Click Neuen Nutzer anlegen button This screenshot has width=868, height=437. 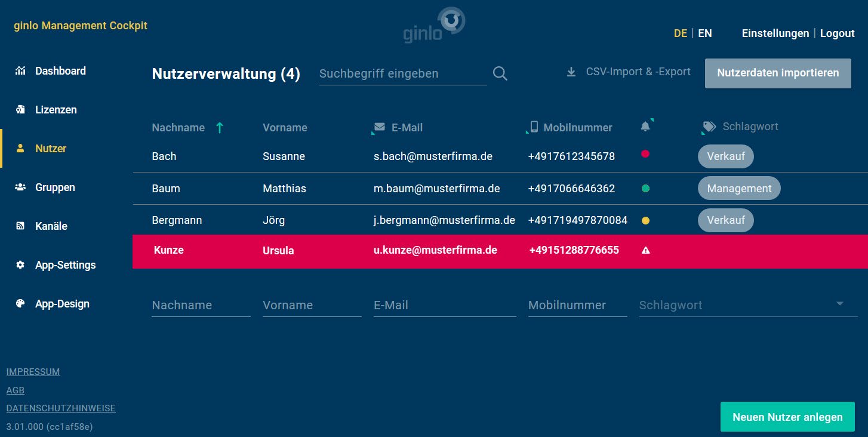[x=787, y=417]
